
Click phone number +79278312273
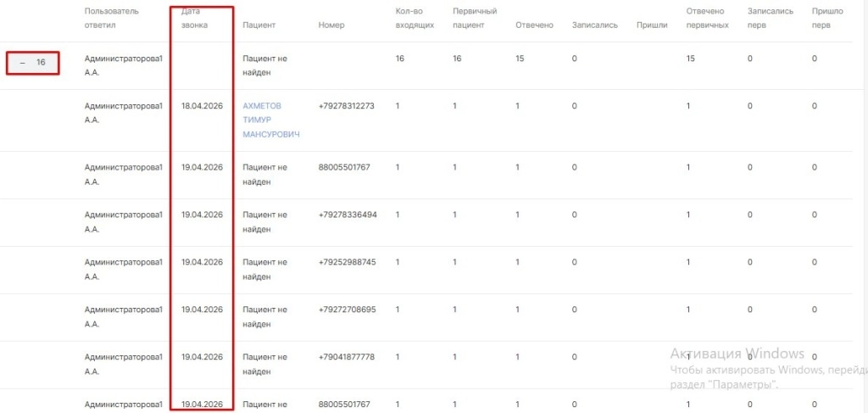tap(346, 106)
